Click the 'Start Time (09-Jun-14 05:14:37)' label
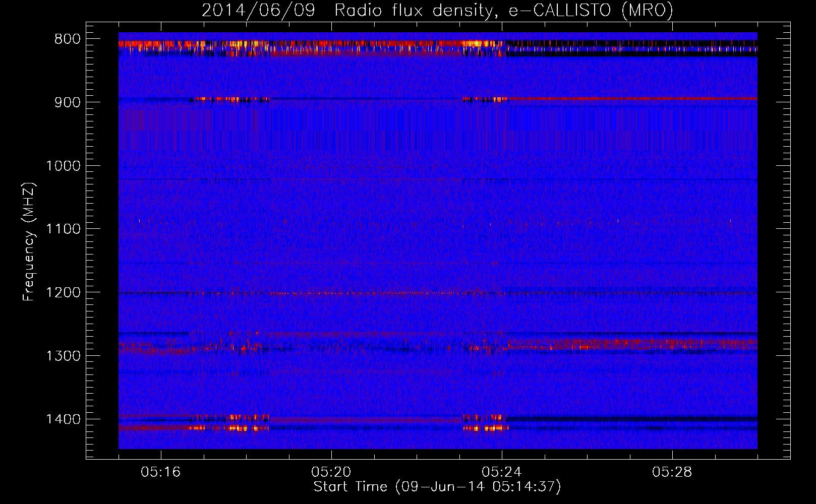 point(437,487)
